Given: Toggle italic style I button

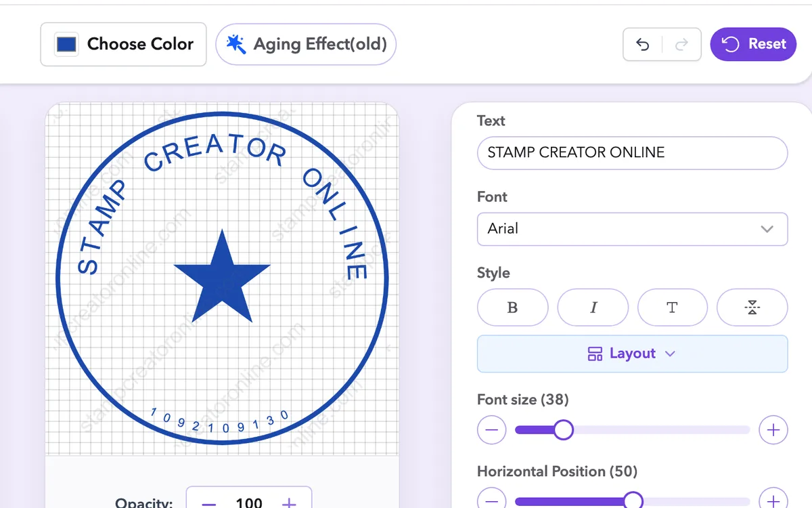Looking at the screenshot, I should click(x=593, y=308).
